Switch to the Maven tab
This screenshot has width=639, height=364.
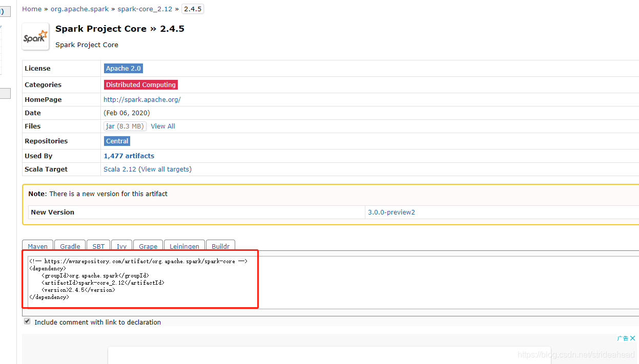coord(37,246)
